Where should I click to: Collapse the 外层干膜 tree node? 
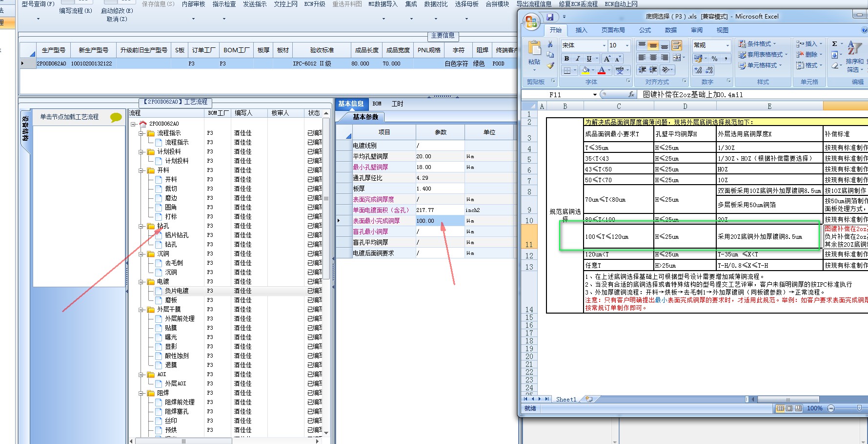[141, 310]
